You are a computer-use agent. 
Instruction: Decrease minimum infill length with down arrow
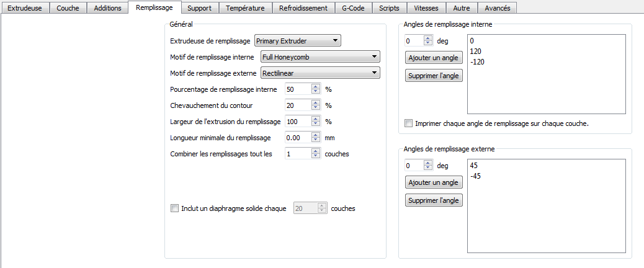[x=316, y=140]
